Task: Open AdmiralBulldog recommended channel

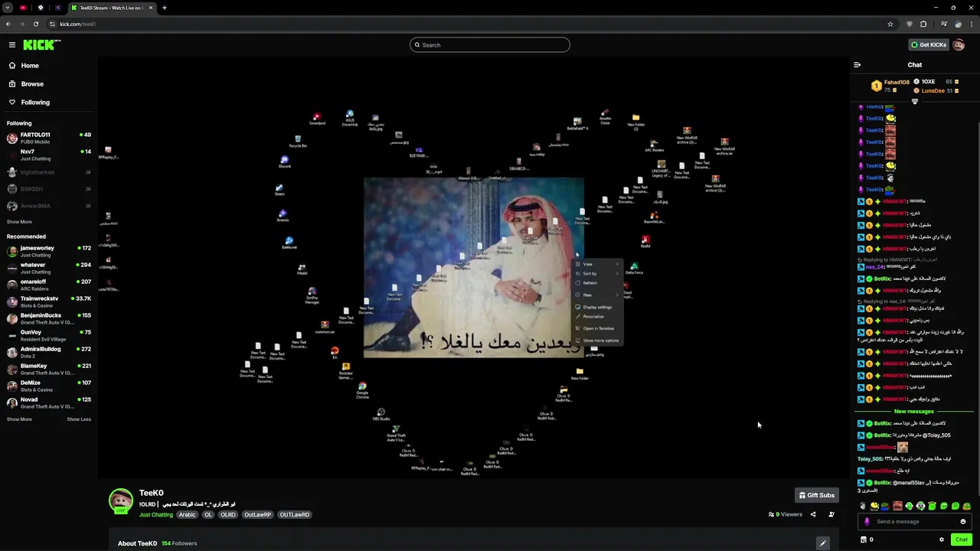Action: (x=49, y=353)
